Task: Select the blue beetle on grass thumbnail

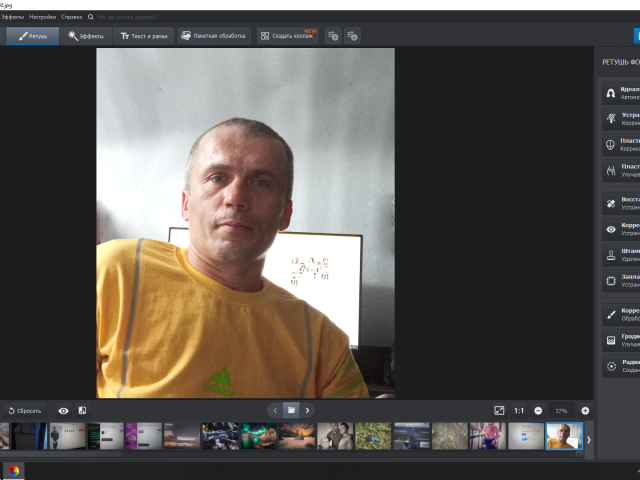Action: (x=373, y=436)
